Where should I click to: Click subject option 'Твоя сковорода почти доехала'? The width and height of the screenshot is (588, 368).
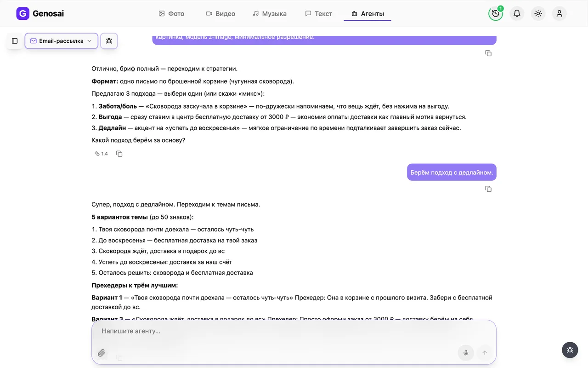(176, 229)
